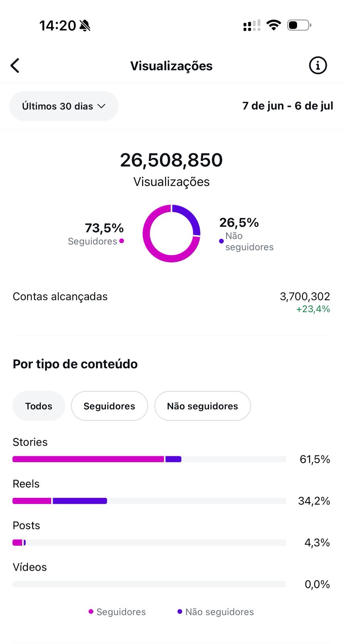The width and height of the screenshot is (343, 644).
Task: Tap the Posts progress bar
Action: click(x=149, y=543)
